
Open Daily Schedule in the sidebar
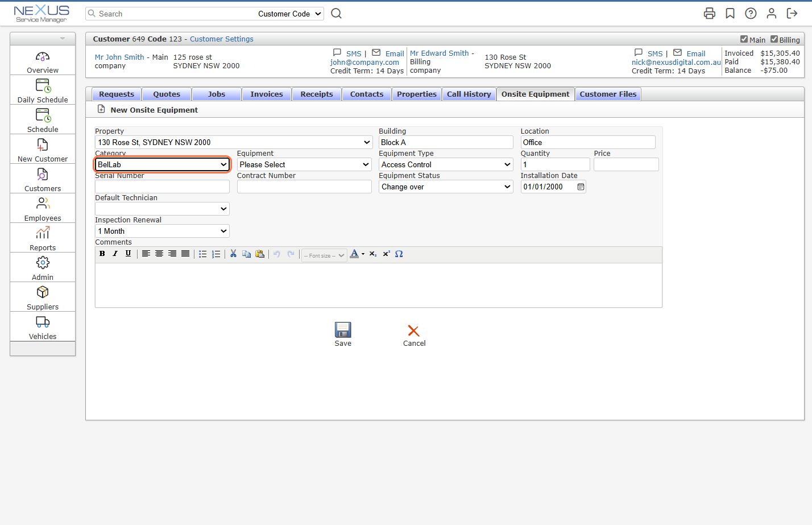pos(43,91)
